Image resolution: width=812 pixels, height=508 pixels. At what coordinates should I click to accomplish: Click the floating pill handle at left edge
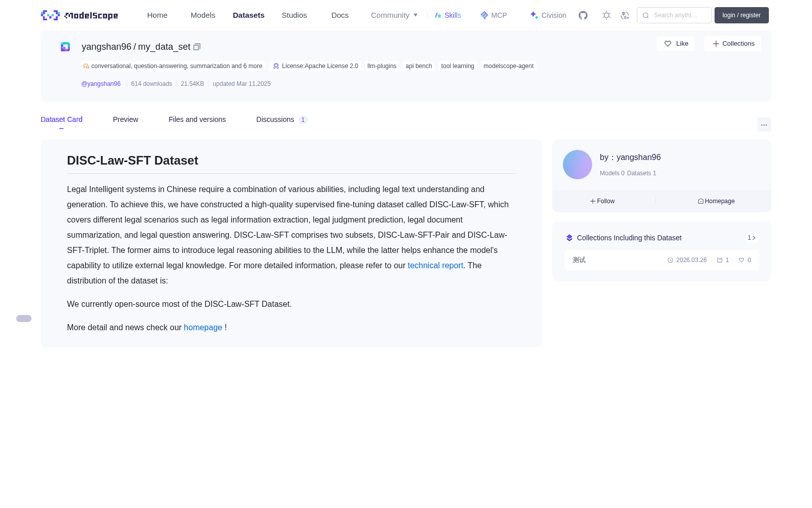click(x=24, y=319)
